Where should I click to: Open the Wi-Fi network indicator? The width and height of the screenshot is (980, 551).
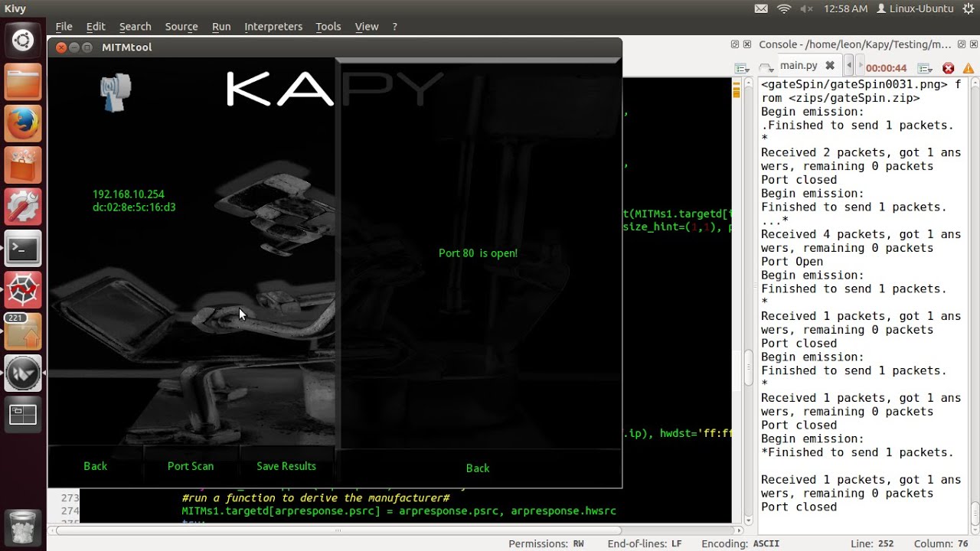(x=784, y=8)
